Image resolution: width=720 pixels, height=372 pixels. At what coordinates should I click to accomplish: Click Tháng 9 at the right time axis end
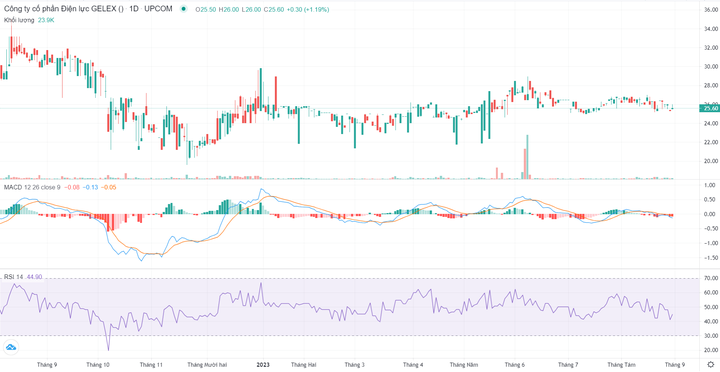coord(671,365)
